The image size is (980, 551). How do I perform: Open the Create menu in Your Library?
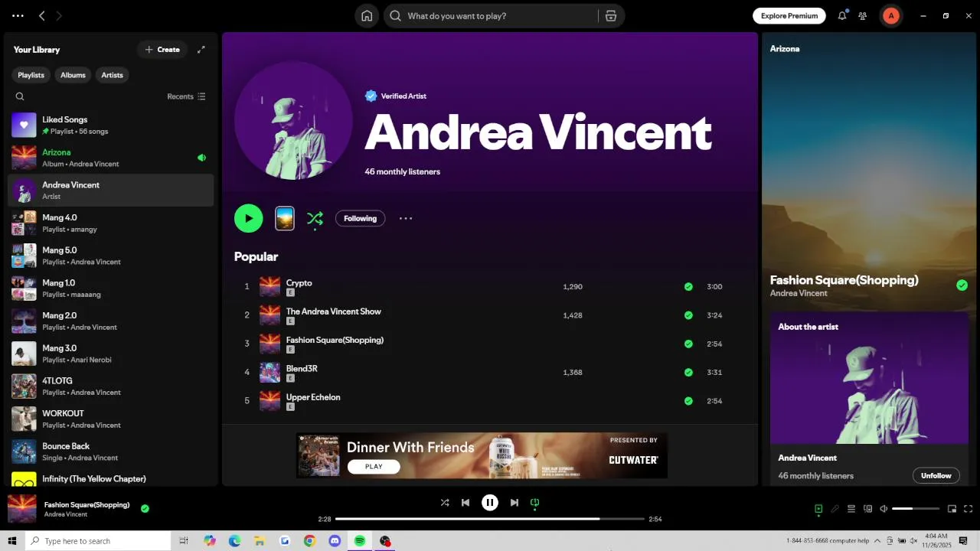(x=162, y=50)
